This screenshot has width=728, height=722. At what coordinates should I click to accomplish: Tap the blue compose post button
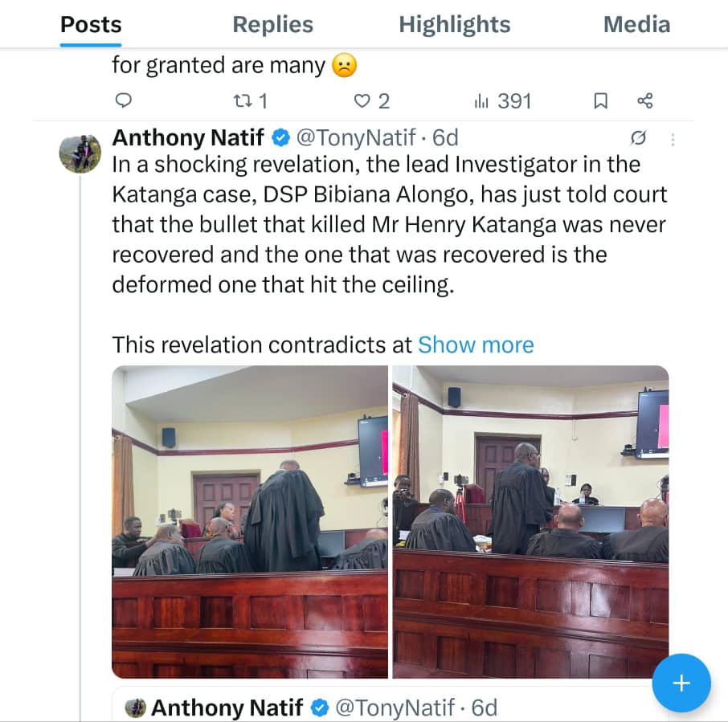click(681, 683)
